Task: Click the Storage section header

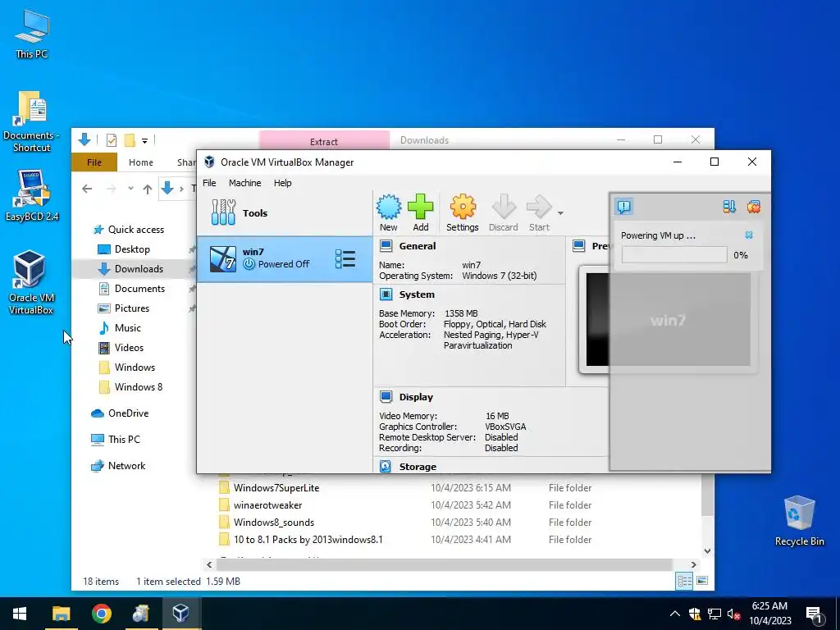Action: (x=418, y=467)
